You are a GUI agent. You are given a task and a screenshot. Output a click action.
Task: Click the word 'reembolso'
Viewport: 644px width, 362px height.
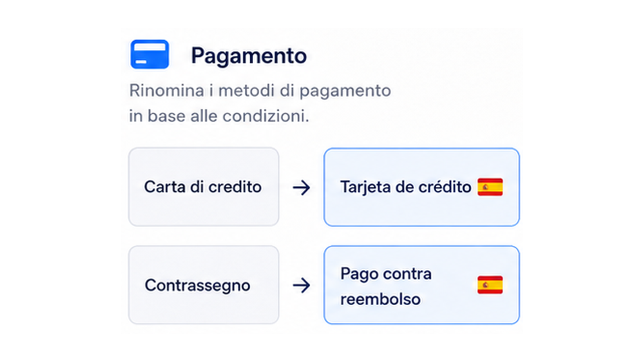[x=380, y=299]
